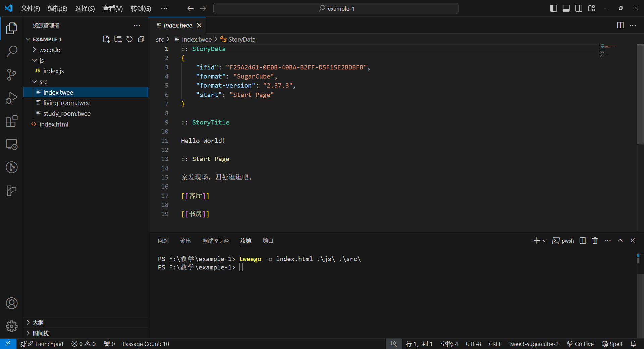644x349 pixels.
Task: Switch to the 调试控制台 panel tab
Action: (216, 241)
